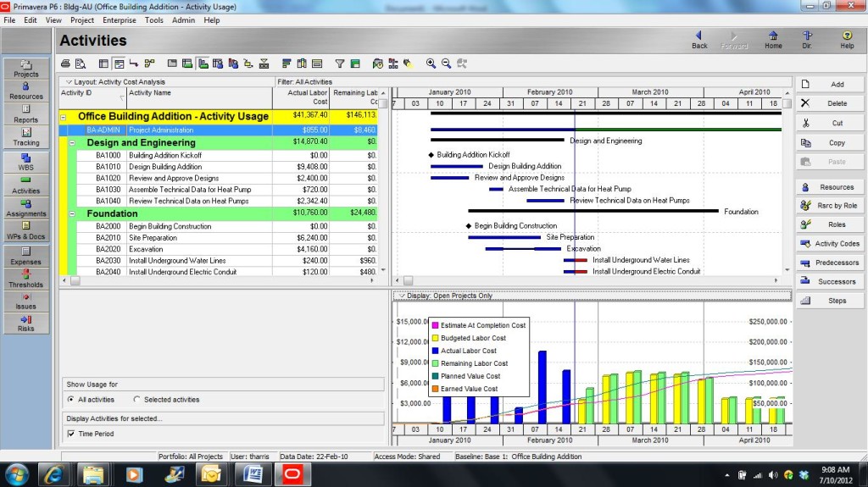Click the Filter funnel icon

tap(339, 64)
